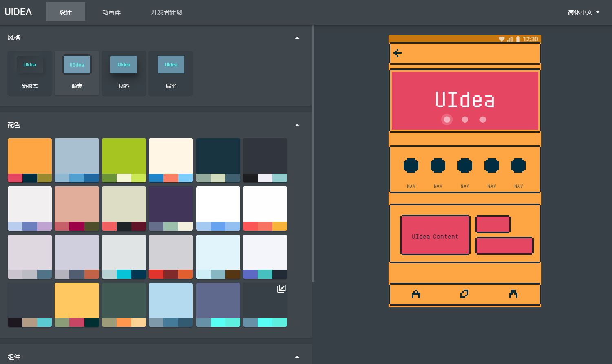Select the dark teal palette swatch
The width and height of the screenshot is (612, 364).
[x=218, y=160]
